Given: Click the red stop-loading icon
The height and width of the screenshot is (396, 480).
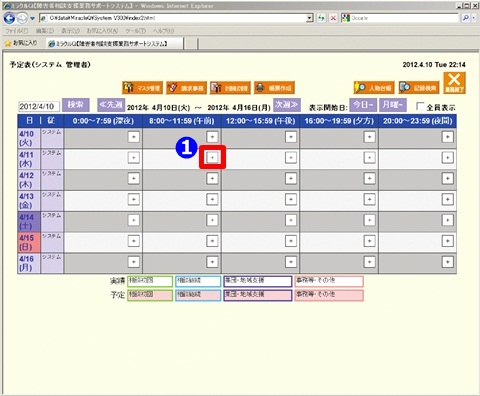Looking at the screenshot, I should point(333,18).
